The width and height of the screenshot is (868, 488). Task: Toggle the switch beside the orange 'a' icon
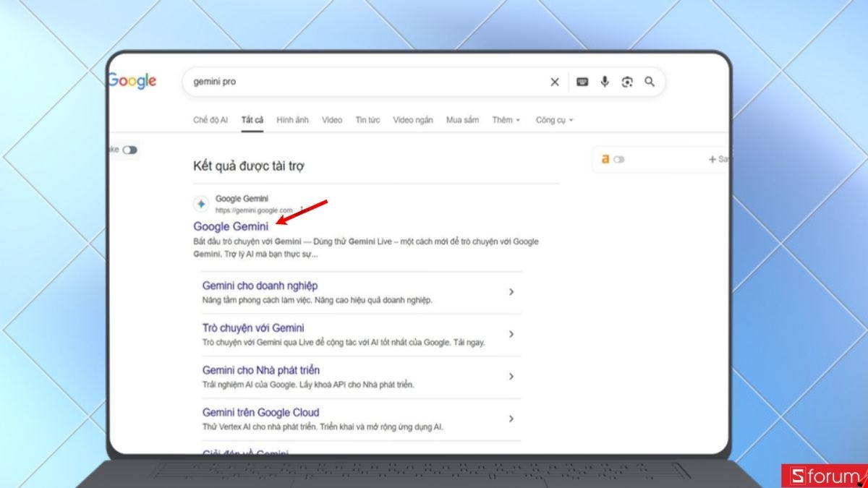point(618,159)
